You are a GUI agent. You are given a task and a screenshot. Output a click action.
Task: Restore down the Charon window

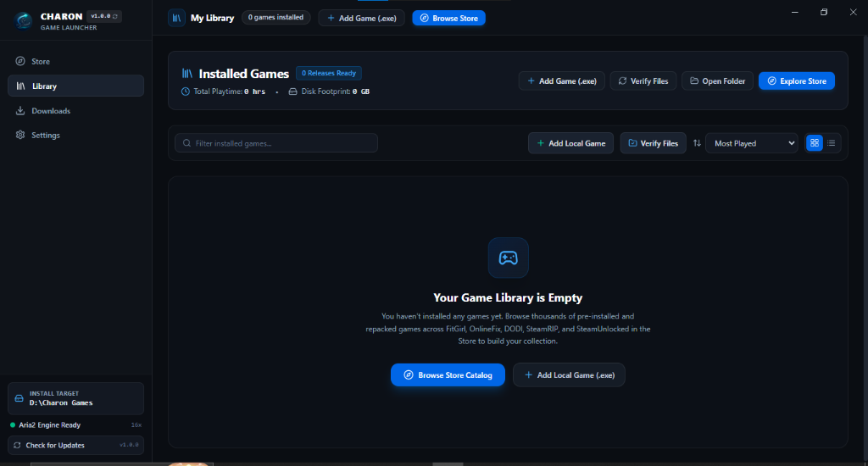[x=824, y=12]
